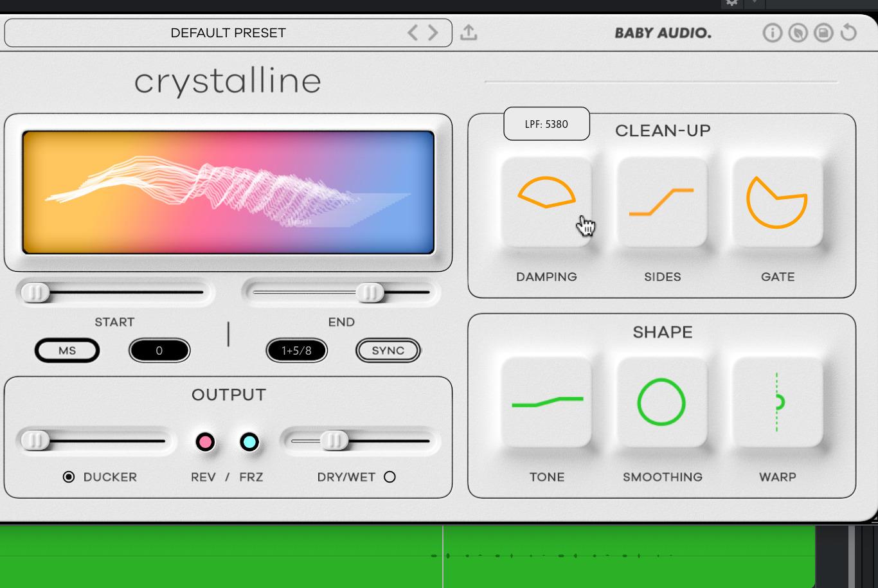Go to the next preset arrow
This screenshot has height=588, width=878.
pos(433,32)
